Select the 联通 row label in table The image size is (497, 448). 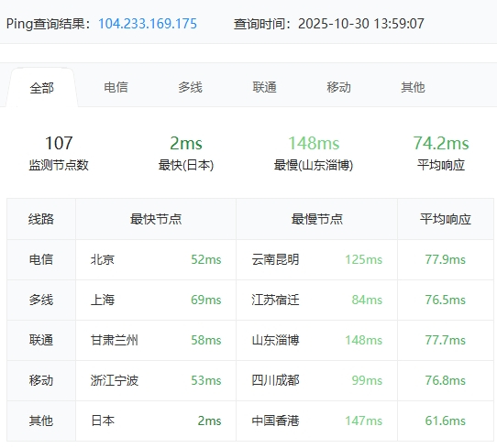pyautogui.click(x=41, y=340)
